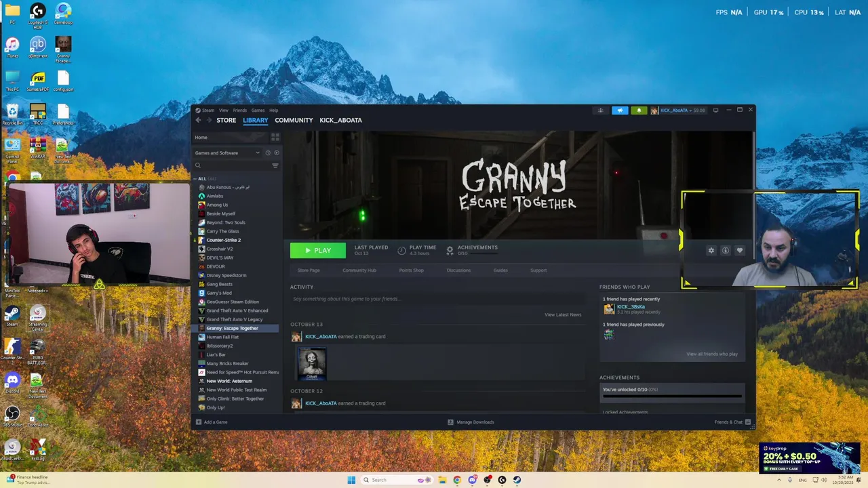Open the Friends menu
Viewport: 868px width, 488px height.
pos(240,110)
